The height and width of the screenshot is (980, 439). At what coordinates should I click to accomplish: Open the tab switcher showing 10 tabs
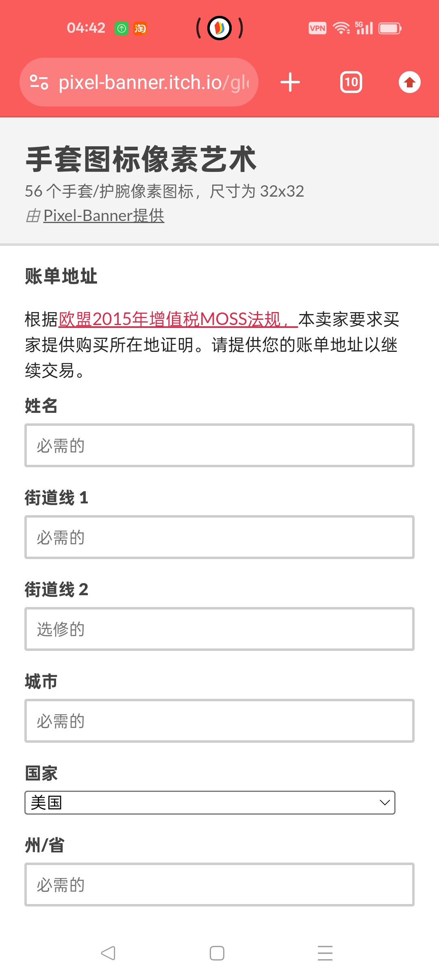[351, 82]
